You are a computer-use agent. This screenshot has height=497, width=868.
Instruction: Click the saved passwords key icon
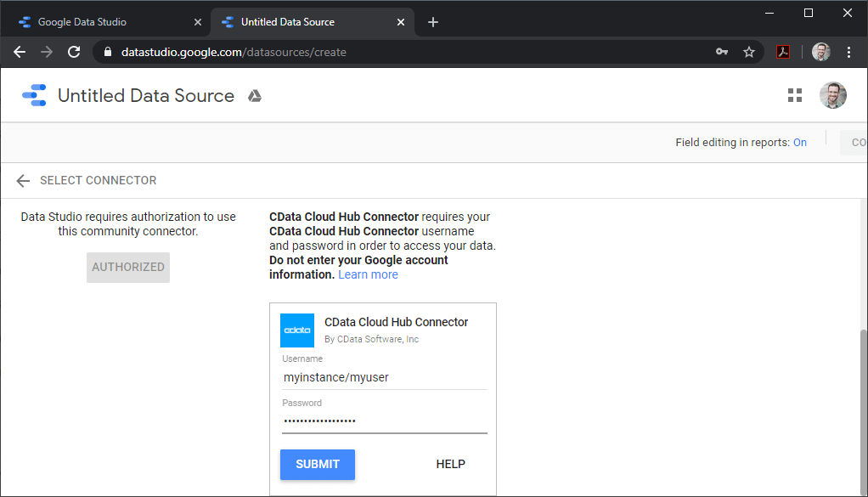(722, 52)
